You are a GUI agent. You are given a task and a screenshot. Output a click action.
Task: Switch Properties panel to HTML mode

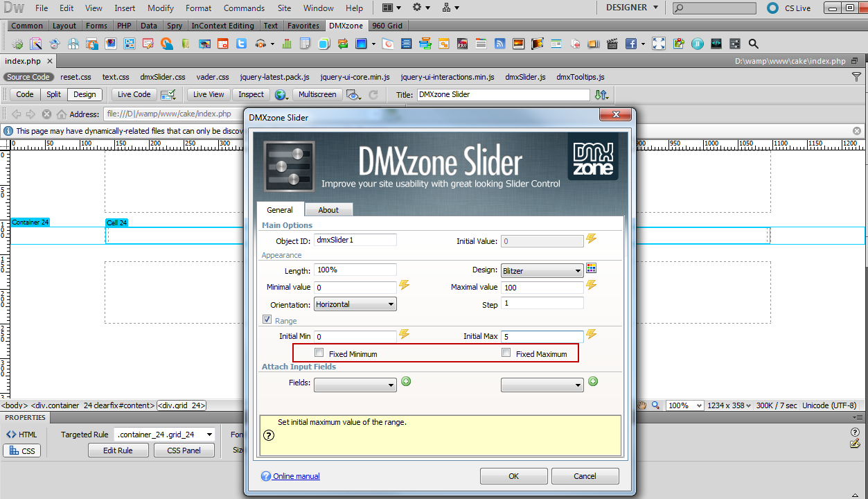click(x=21, y=435)
